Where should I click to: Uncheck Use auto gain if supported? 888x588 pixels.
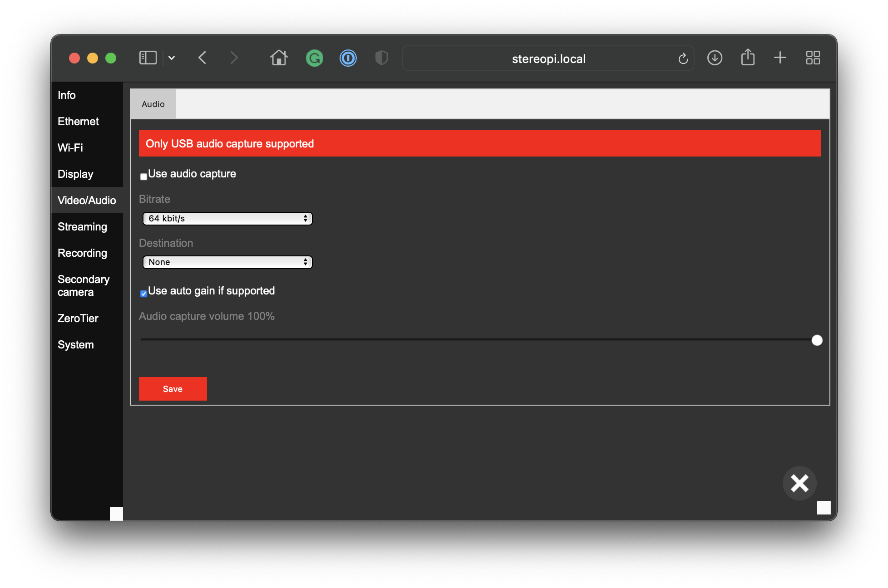pyautogui.click(x=143, y=294)
